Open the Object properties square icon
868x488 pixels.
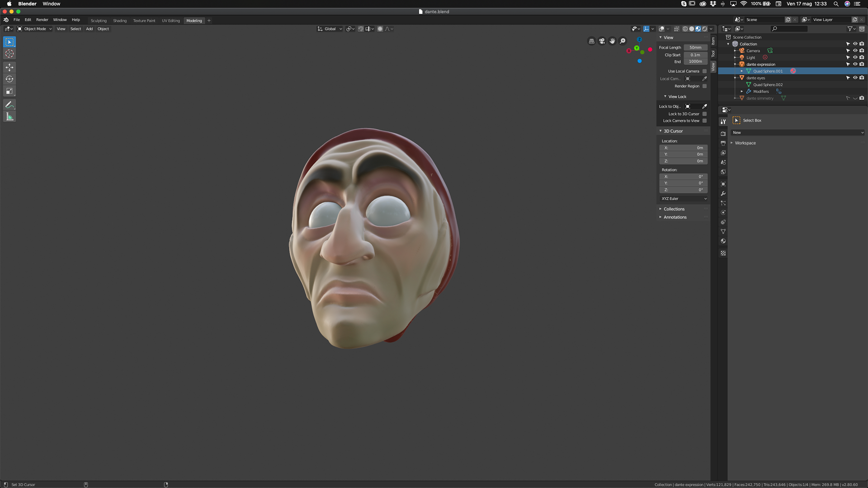(723, 184)
